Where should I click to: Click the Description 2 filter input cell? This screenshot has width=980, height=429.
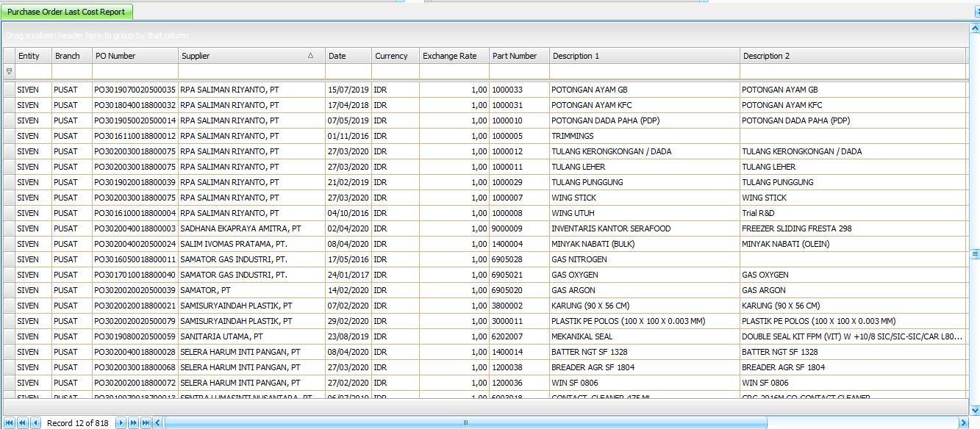(853, 71)
